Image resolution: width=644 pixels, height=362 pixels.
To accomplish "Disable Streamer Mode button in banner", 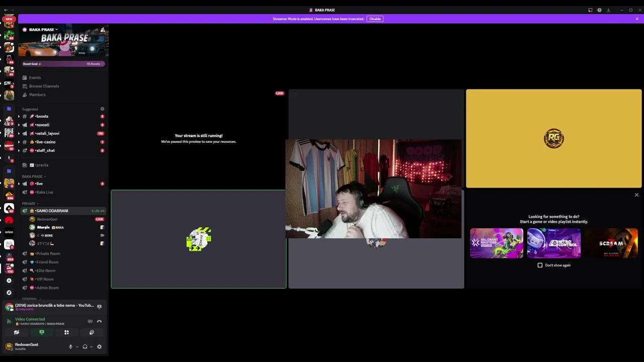I will 375,19.
